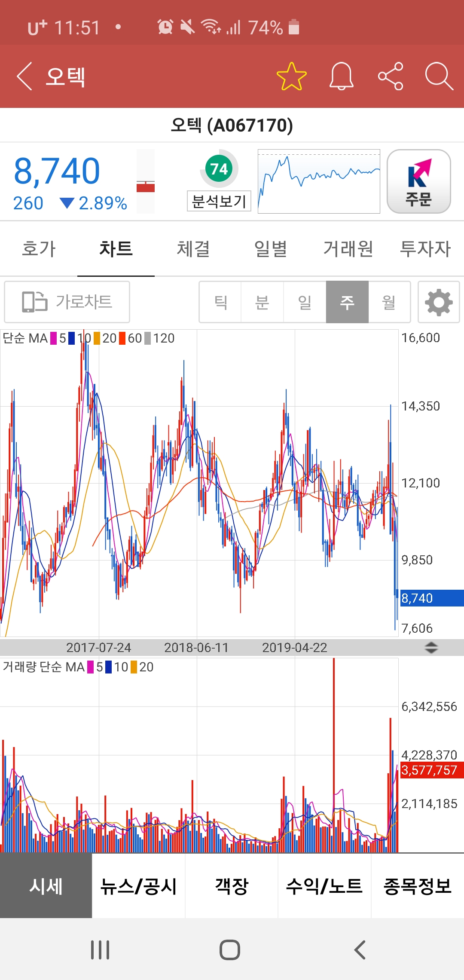Tap the 거래량 단순 MA legend

click(x=43, y=667)
